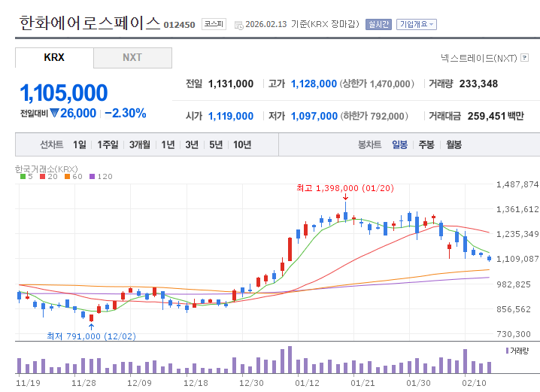
Task: Select the 주봉 weekly candle chart
Action: coord(426,144)
